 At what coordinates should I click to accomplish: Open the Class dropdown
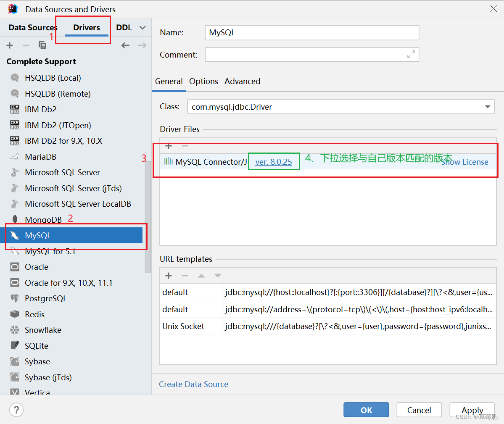[x=488, y=107]
